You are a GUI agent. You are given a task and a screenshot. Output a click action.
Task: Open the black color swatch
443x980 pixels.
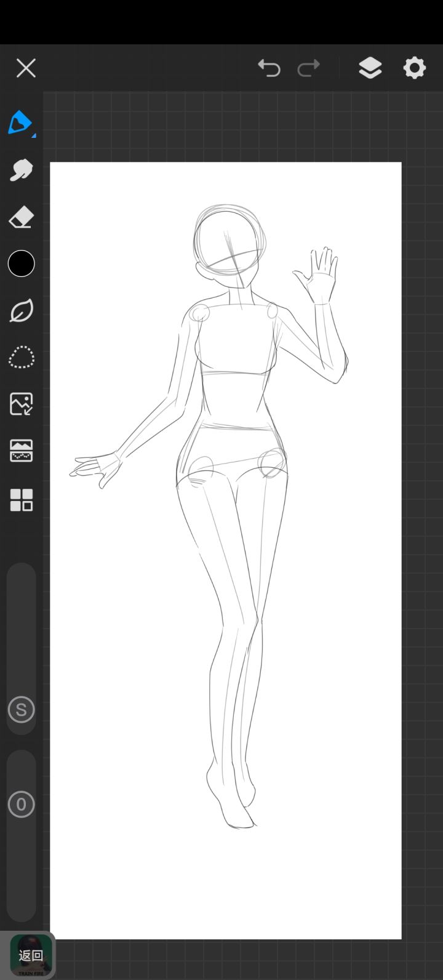(21, 263)
